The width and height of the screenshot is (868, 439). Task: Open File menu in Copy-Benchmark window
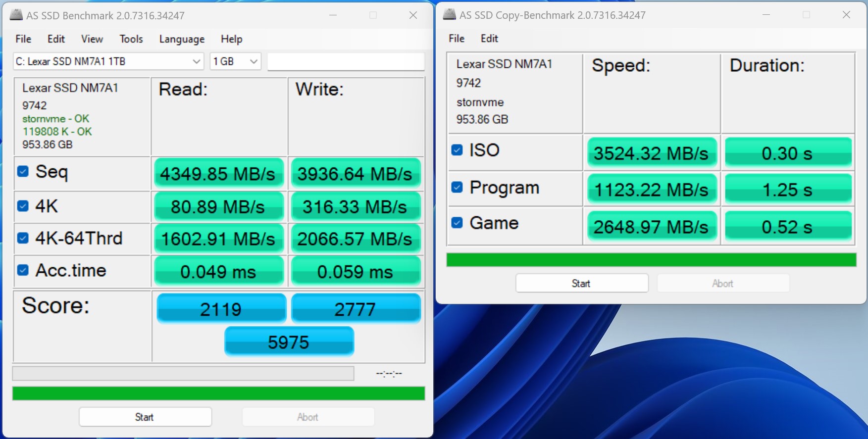point(457,39)
